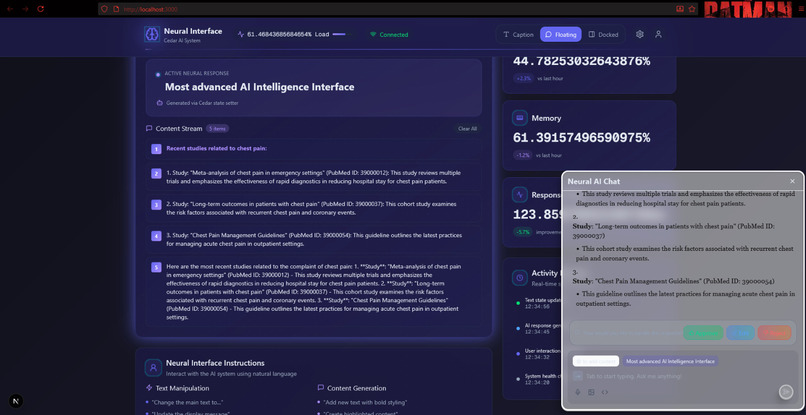Click "Generated via Cedar state setter" label

(x=202, y=103)
